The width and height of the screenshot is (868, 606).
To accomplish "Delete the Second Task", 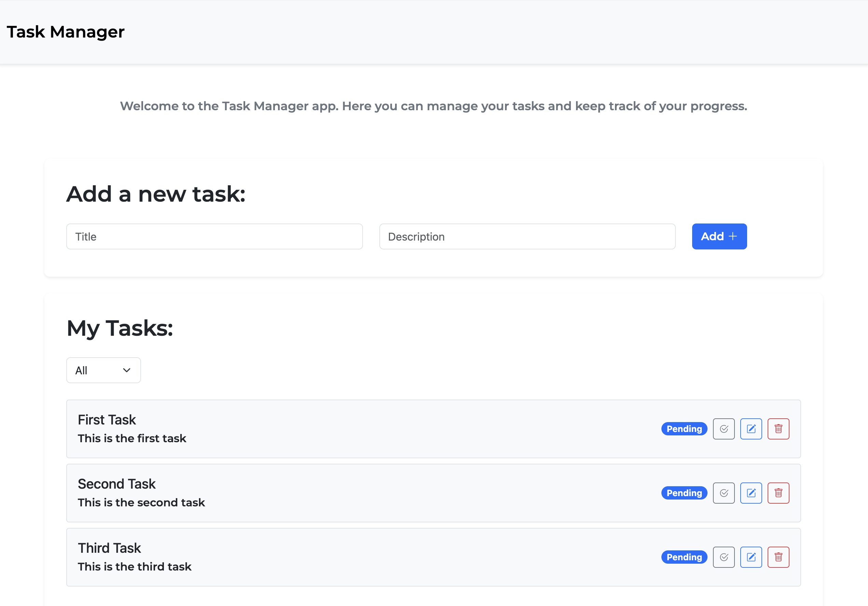I will pos(778,493).
